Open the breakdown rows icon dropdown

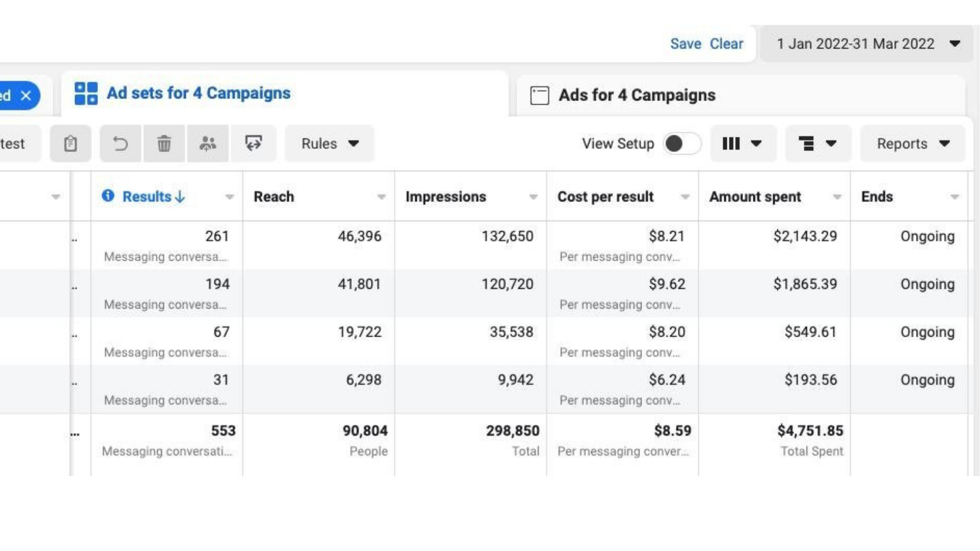pos(817,144)
